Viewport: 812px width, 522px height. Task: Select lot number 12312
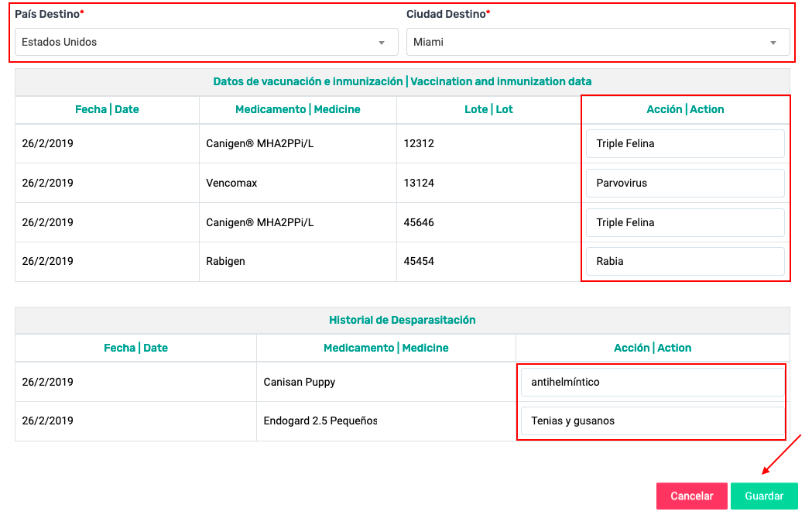click(x=419, y=143)
